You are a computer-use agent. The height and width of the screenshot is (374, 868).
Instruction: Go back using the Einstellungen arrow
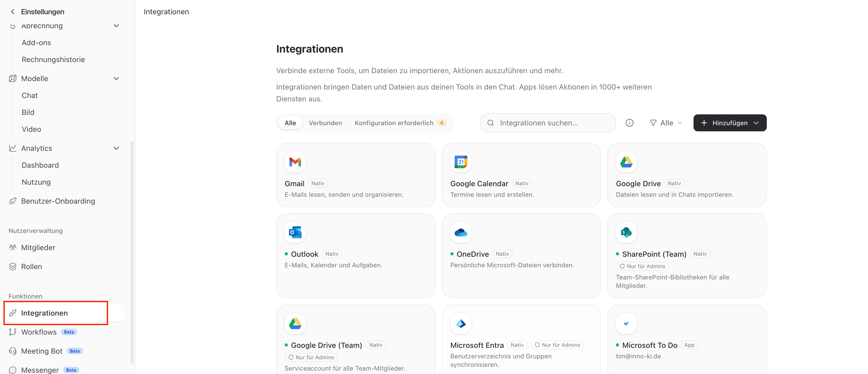click(12, 12)
